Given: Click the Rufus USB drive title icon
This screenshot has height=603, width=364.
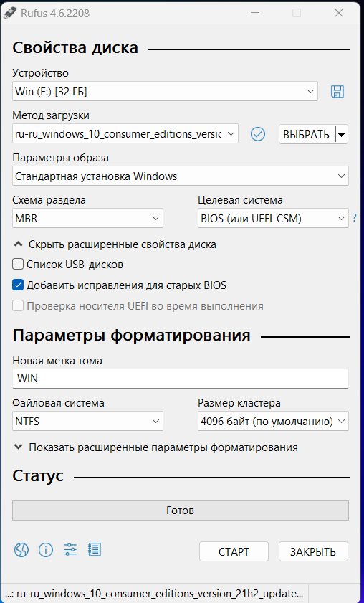Looking at the screenshot, I should click(9, 14).
